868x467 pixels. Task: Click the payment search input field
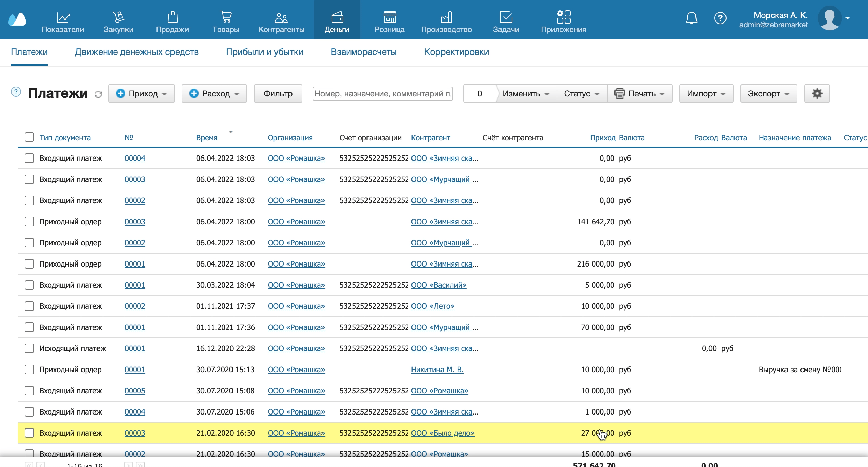[383, 93]
